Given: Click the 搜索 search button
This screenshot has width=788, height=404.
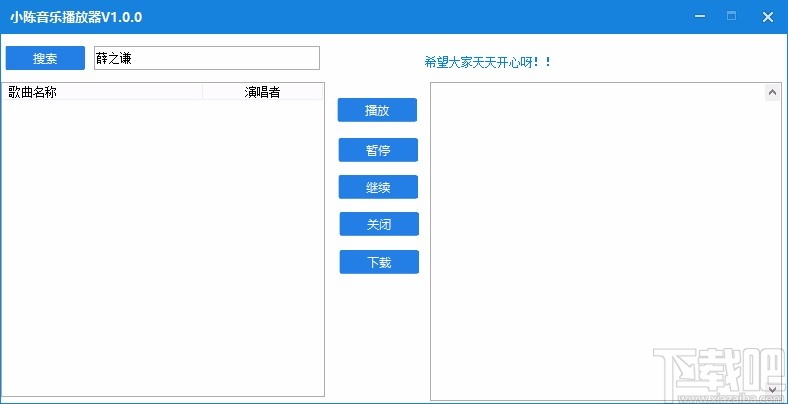Looking at the screenshot, I should click(x=45, y=58).
